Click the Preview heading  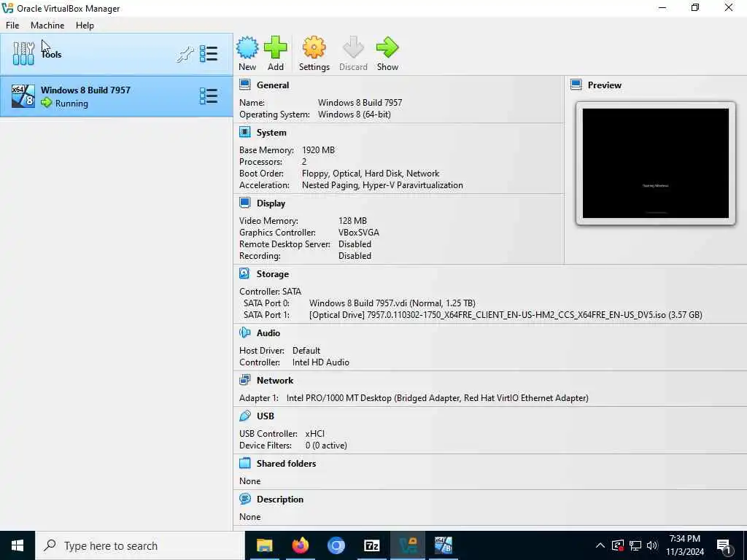coord(605,85)
